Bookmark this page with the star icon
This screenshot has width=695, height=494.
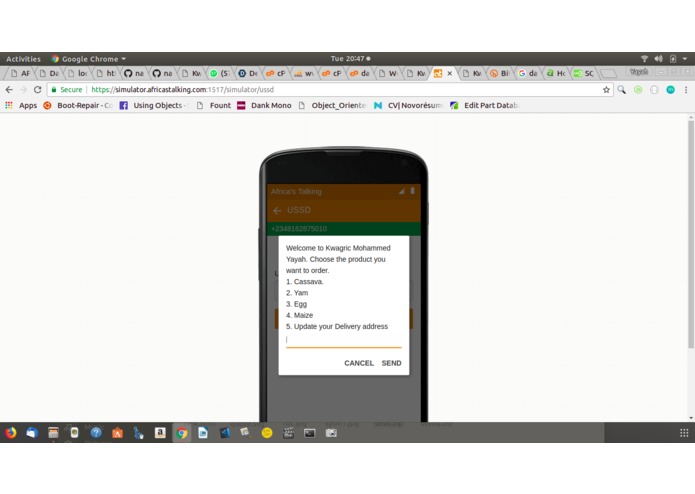coord(606,90)
